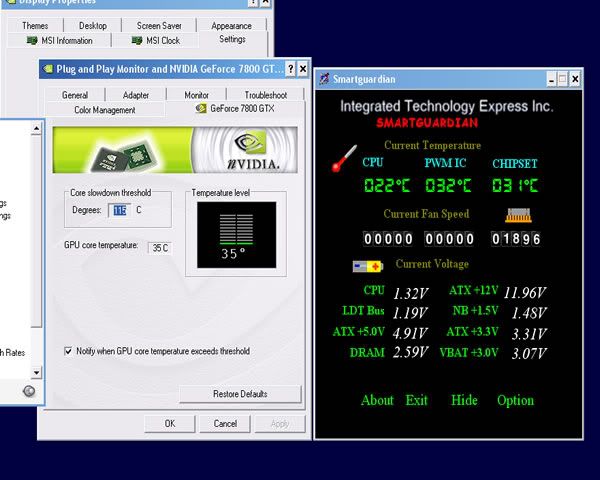600x480 pixels.
Task: Click the VBAT +3.0V value 3.07V
Action: 529,353
